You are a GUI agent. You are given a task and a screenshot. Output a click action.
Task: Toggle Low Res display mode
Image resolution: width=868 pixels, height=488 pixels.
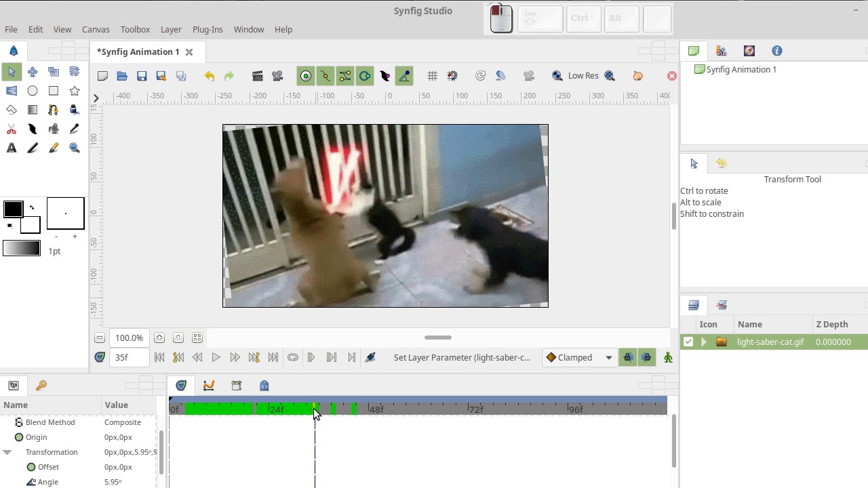point(582,75)
